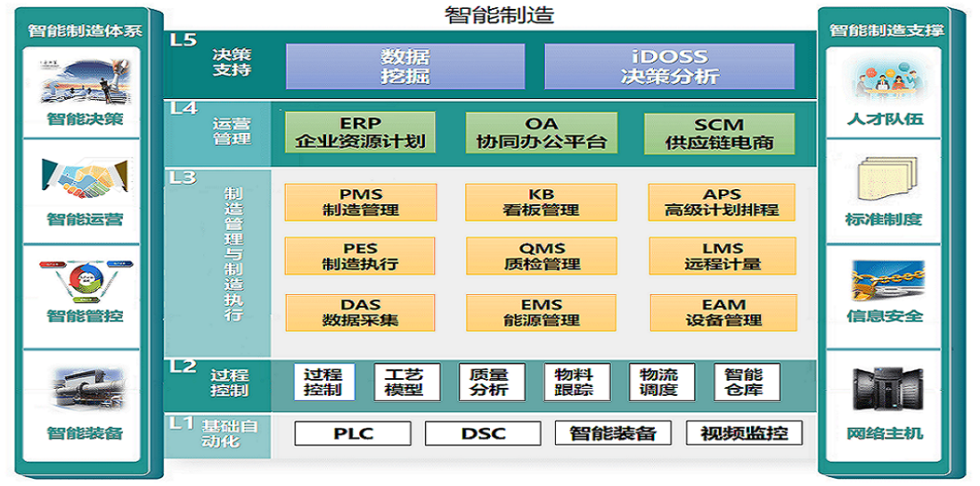Open the 数据挖掘 block

tap(405, 66)
